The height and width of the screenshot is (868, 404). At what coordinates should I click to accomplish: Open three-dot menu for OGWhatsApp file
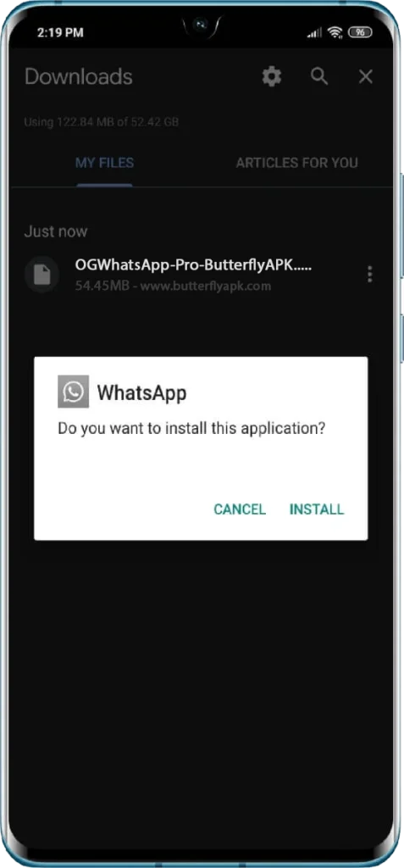pos(369,274)
